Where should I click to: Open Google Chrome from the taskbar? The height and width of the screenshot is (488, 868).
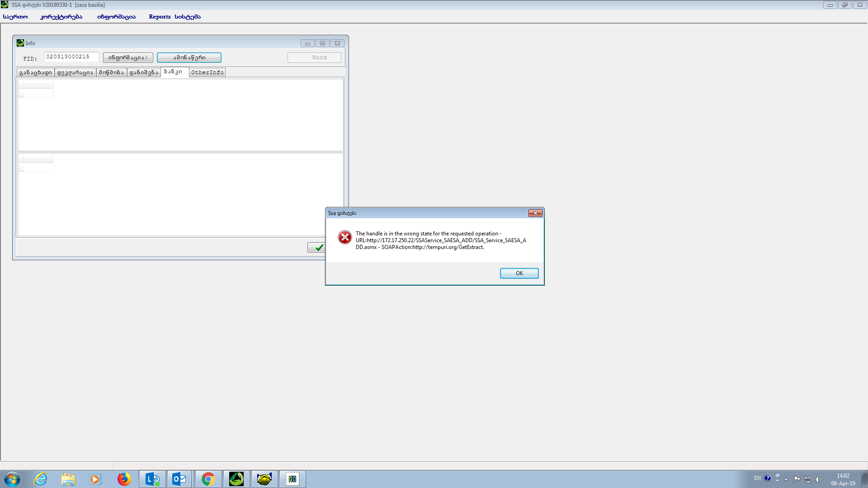tap(208, 479)
